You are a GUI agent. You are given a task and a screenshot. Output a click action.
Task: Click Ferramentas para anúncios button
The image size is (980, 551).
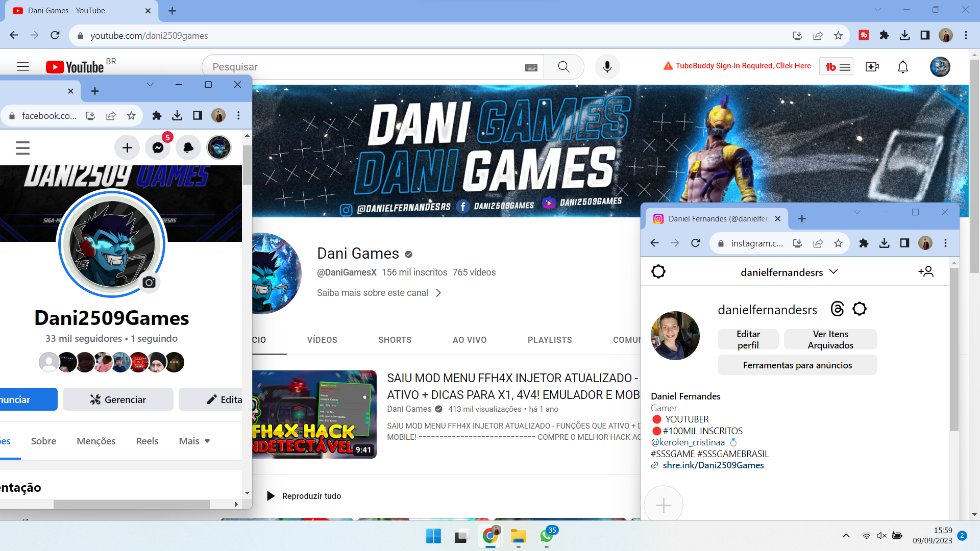[x=797, y=365]
